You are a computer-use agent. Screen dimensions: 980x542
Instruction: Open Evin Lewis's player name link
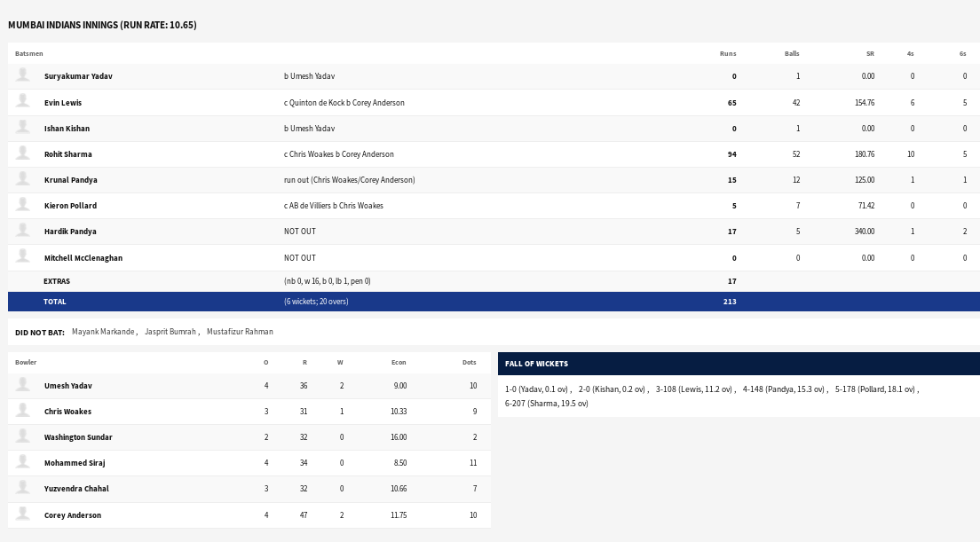click(62, 103)
